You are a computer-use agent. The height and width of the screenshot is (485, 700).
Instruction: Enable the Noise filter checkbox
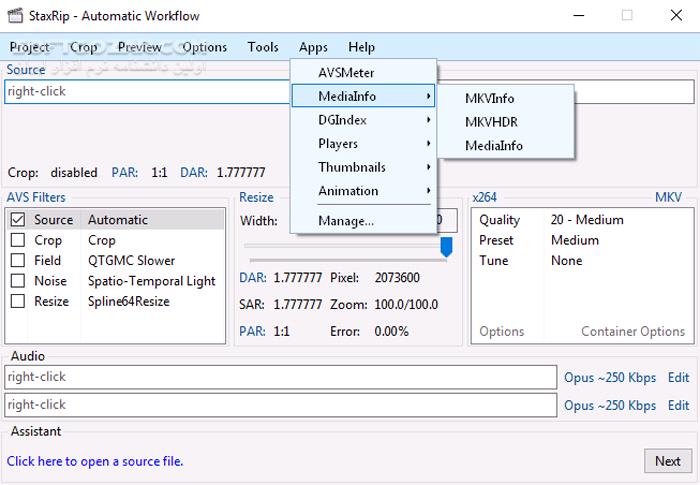pos(17,281)
